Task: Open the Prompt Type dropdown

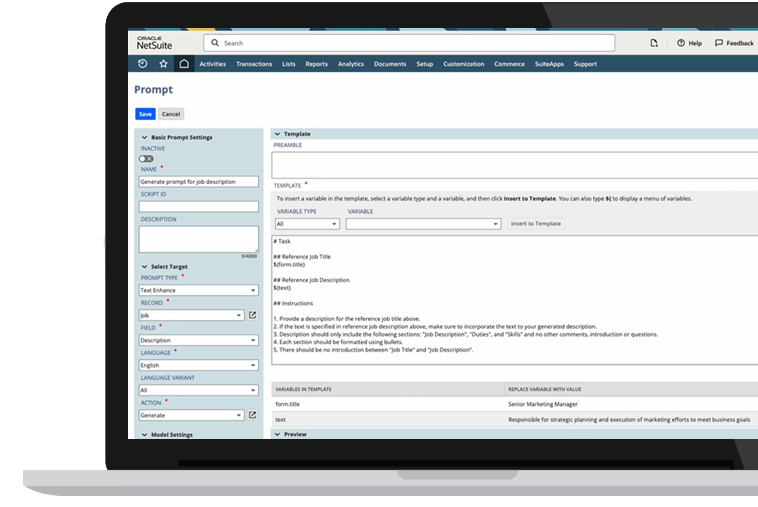Action: (199, 290)
